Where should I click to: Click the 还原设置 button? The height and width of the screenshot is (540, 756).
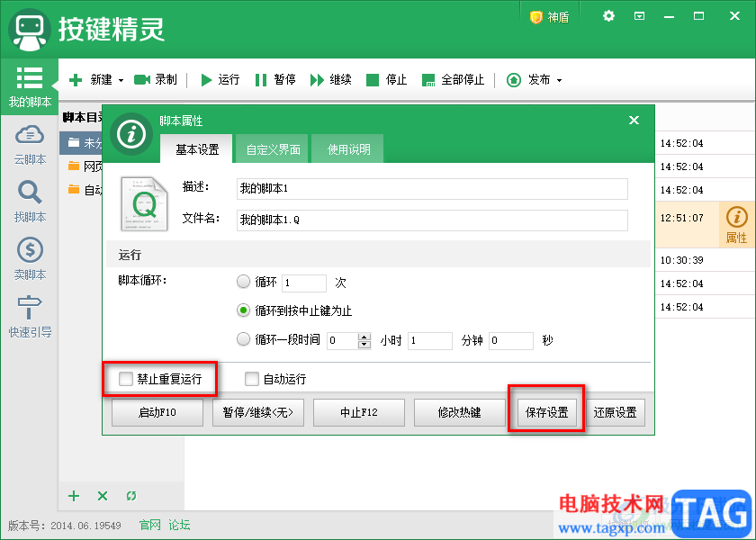[615, 413]
